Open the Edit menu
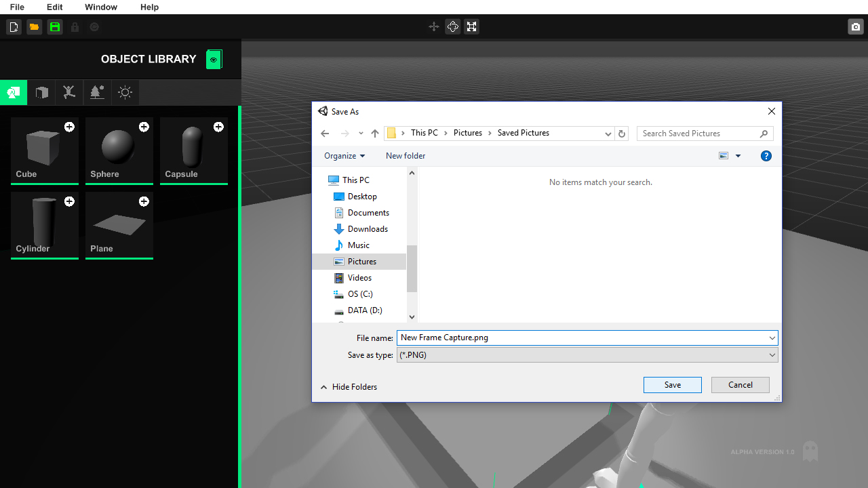The height and width of the screenshot is (488, 868). (54, 7)
